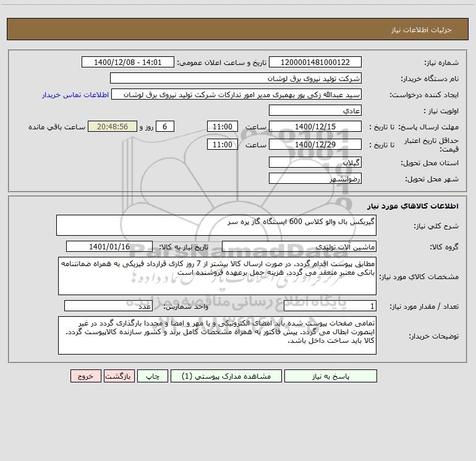Click the delivery city field 'رضوانشهر'

click(x=315, y=178)
